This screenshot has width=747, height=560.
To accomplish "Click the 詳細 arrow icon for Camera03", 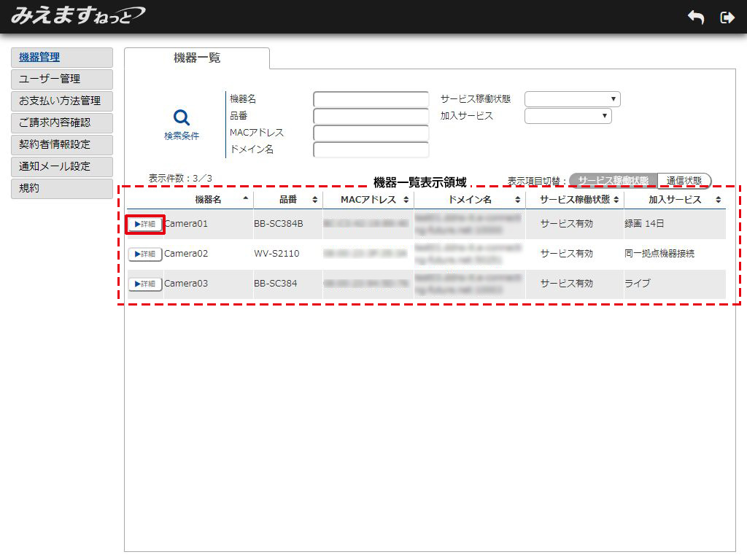I will pyautogui.click(x=144, y=284).
